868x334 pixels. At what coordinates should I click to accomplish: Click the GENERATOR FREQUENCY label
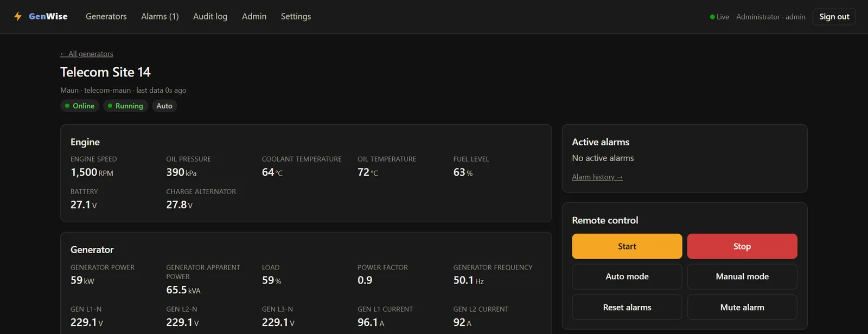(493, 267)
